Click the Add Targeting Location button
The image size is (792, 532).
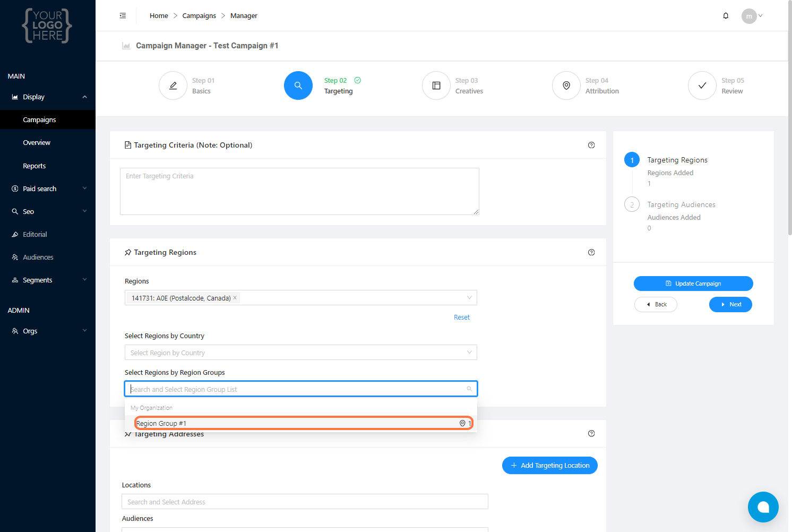click(549, 466)
